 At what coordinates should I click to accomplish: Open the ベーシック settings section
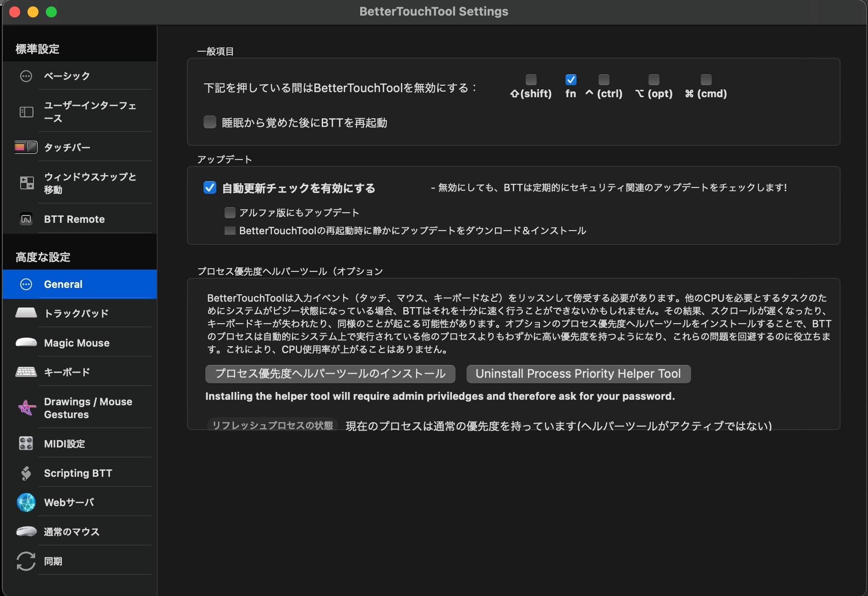pos(80,76)
